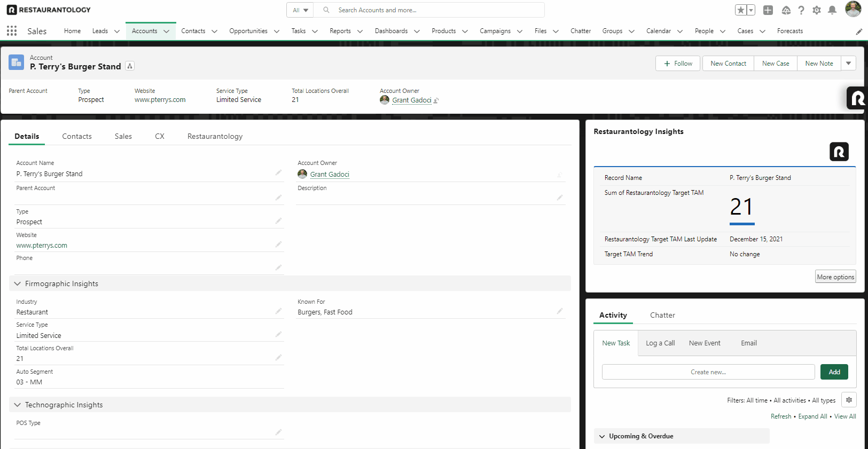Edit the Total Locations Overall pencil icon
Image resolution: width=868 pixels, height=449 pixels.
(x=278, y=357)
